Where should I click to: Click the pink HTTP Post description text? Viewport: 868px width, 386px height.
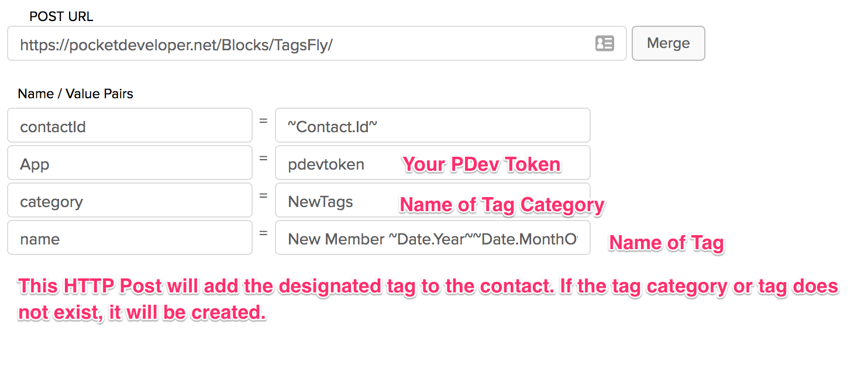point(429,299)
